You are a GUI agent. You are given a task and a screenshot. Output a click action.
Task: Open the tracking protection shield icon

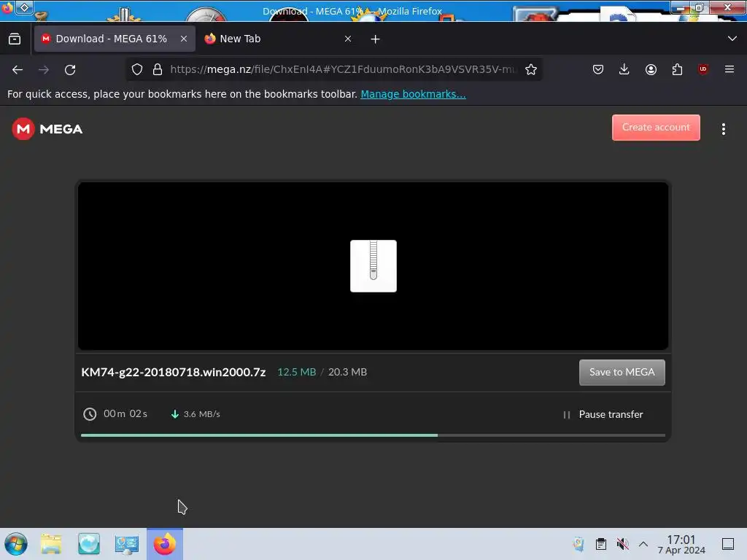click(x=137, y=69)
